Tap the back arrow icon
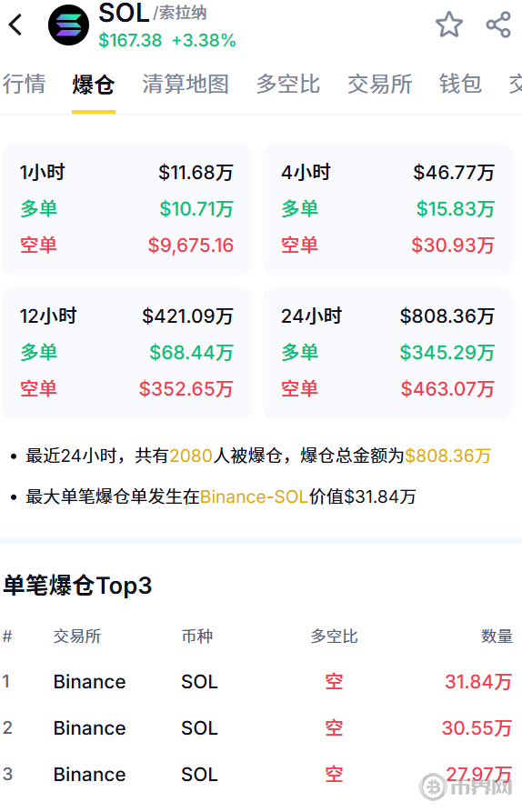The width and height of the screenshot is (522, 812). 15,25
